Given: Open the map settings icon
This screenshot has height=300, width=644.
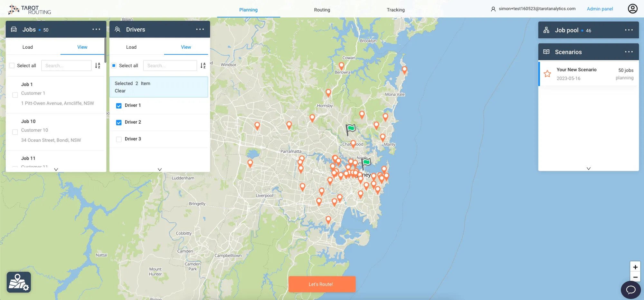Looking at the screenshot, I should 19,282.
